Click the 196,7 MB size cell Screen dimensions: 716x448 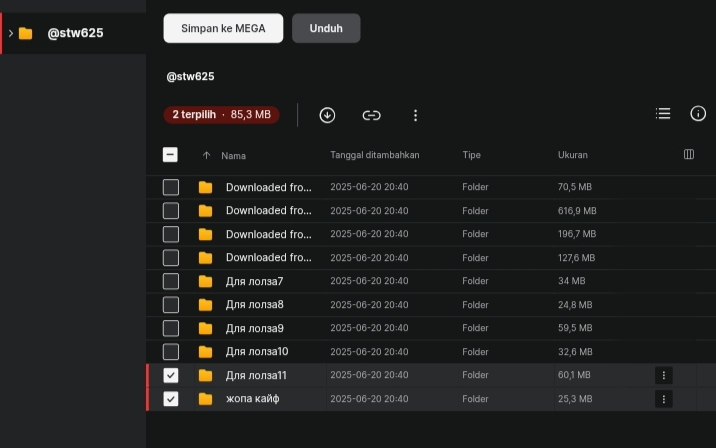tap(577, 234)
